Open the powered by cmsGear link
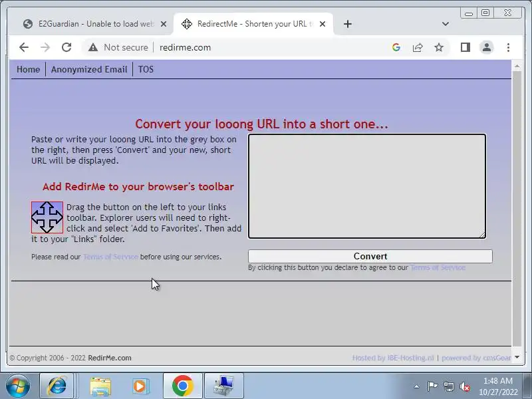The image size is (532, 399). [476, 358]
